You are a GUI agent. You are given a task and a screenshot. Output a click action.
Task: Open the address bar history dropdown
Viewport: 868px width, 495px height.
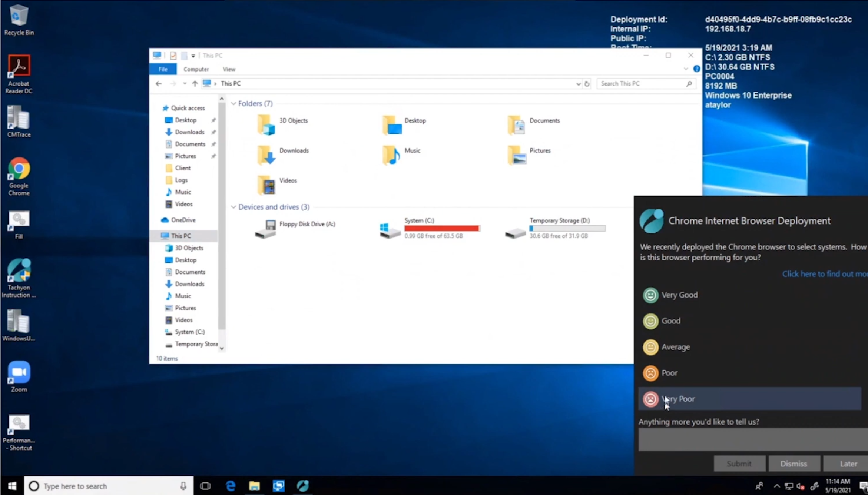pos(578,84)
